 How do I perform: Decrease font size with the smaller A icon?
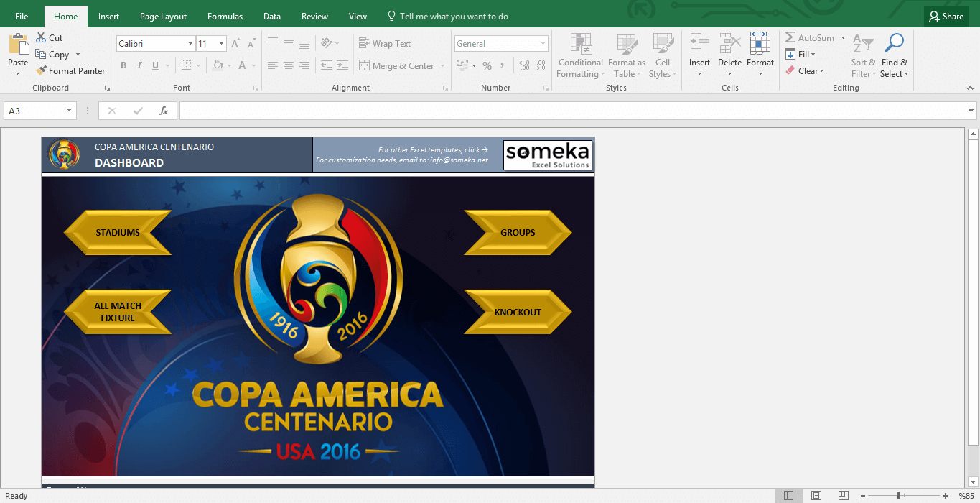click(251, 44)
